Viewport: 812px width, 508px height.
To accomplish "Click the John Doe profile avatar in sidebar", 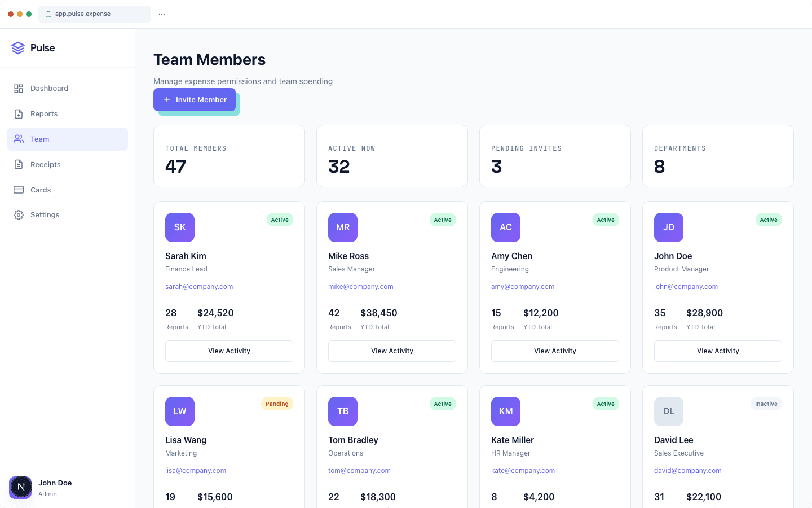I will point(21,487).
